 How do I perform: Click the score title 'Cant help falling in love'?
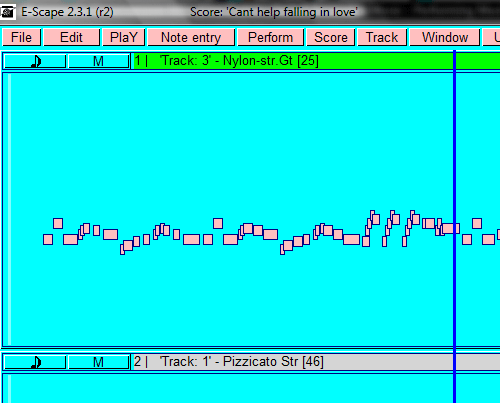(x=273, y=12)
